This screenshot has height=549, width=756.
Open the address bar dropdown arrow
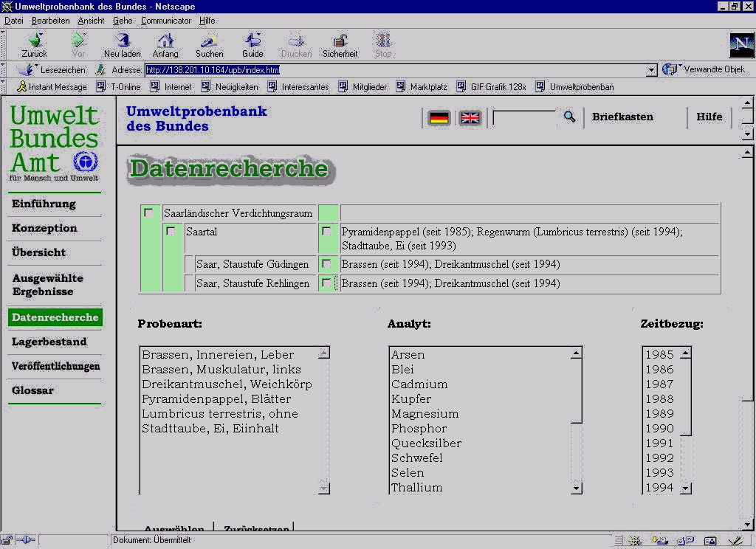point(651,70)
